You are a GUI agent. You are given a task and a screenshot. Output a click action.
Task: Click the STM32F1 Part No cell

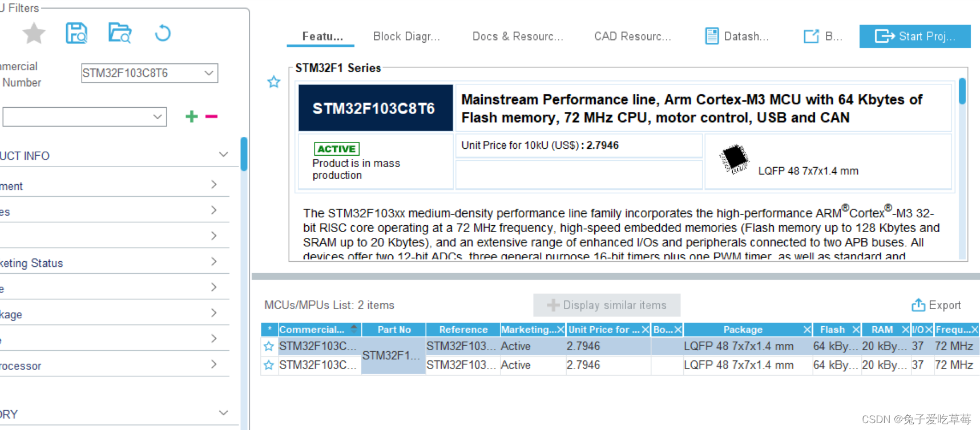pyautogui.click(x=393, y=355)
